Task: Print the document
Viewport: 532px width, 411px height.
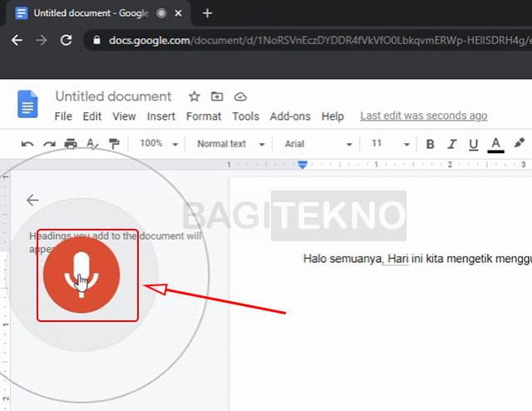Action: 71,144
